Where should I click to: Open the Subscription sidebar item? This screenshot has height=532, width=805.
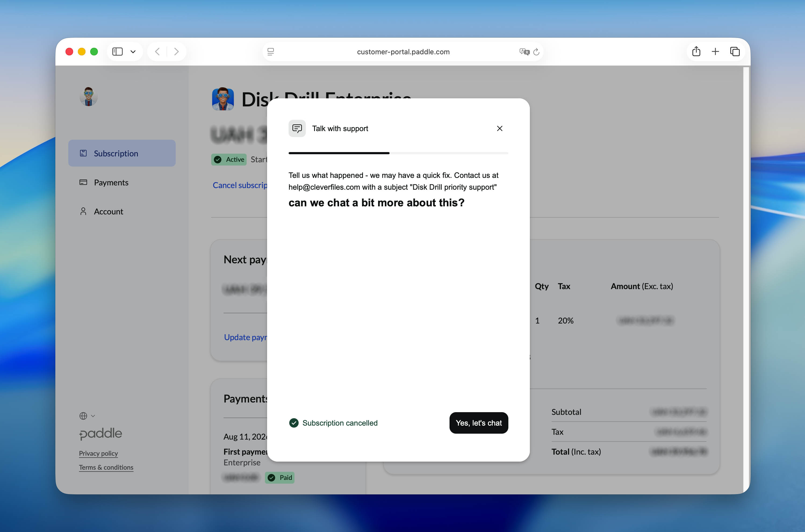pos(122,153)
